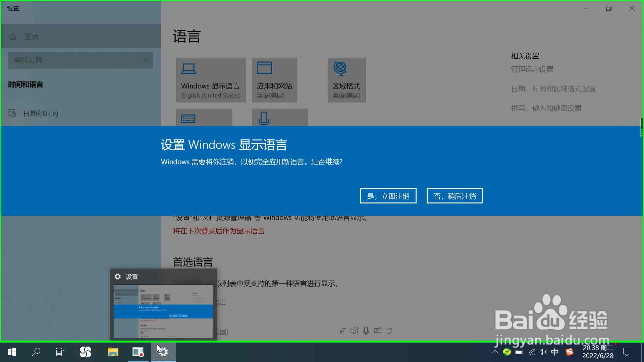Toggle the 中 input mode indicator
Screen dimensions: 644x362
(555, 352)
